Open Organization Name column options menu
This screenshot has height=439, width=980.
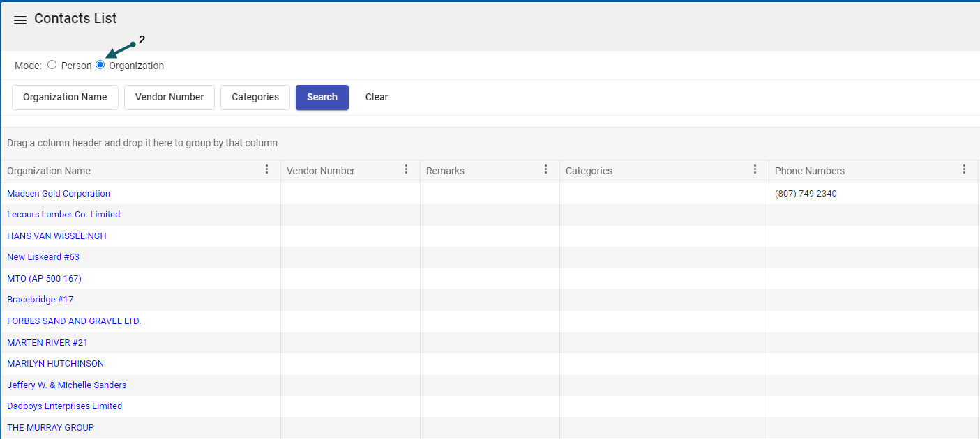click(x=266, y=169)
